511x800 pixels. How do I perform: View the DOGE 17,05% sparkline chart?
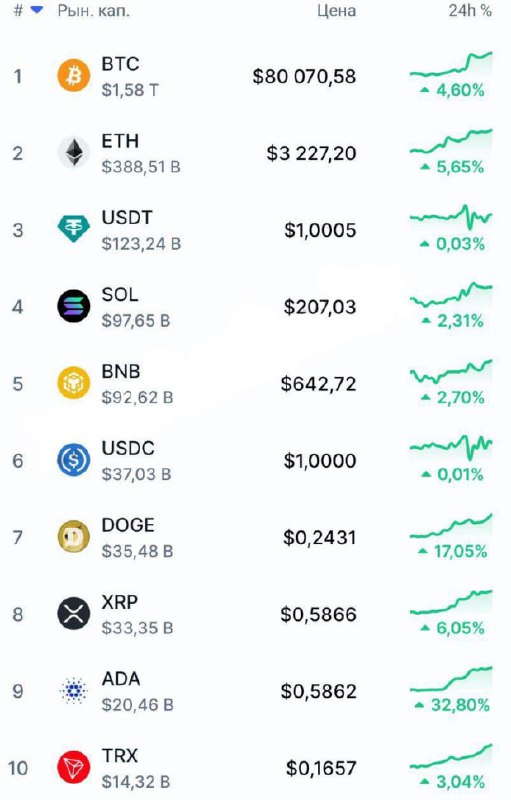point(451,526)
